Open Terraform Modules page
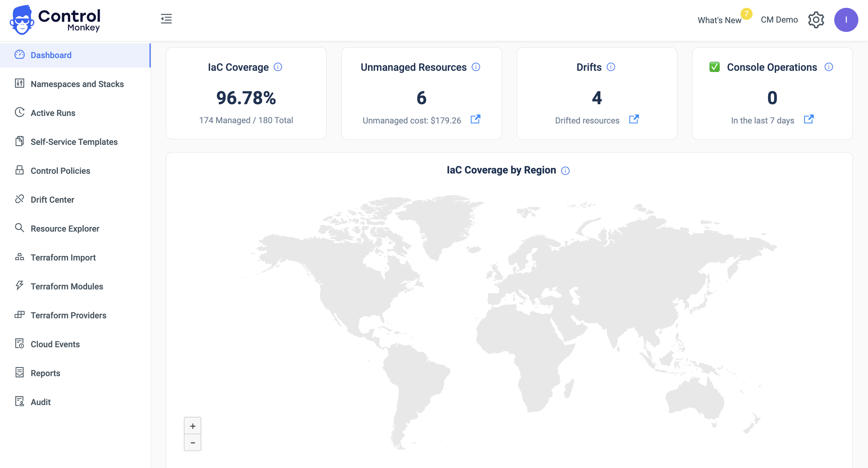Viewport: 868px width, 468px height. pos(75,286)
